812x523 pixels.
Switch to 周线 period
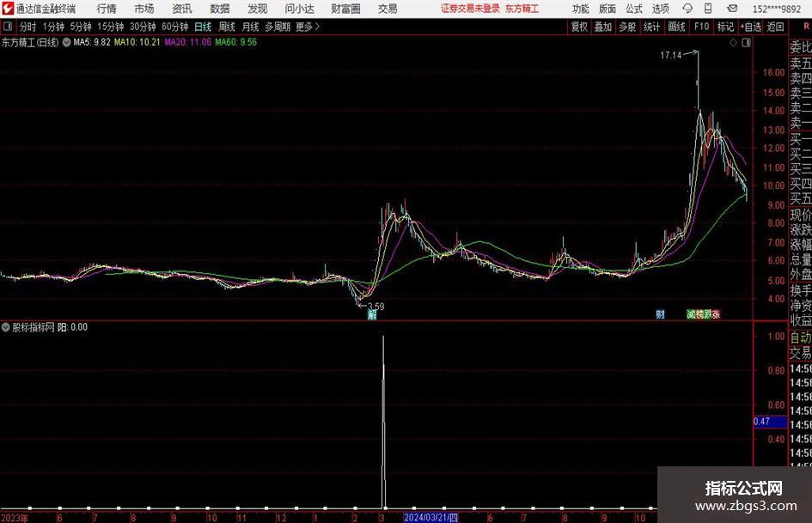[226, 27]
